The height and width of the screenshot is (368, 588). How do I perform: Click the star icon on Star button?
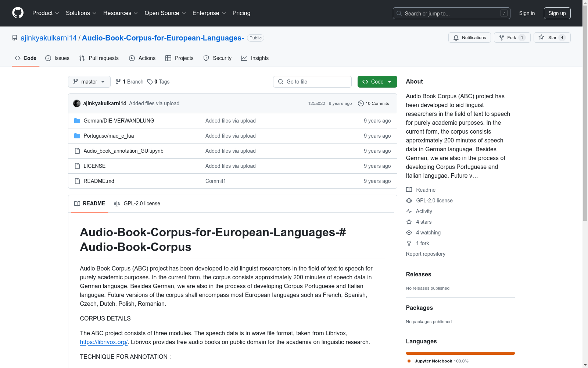[x=541, y=37]
